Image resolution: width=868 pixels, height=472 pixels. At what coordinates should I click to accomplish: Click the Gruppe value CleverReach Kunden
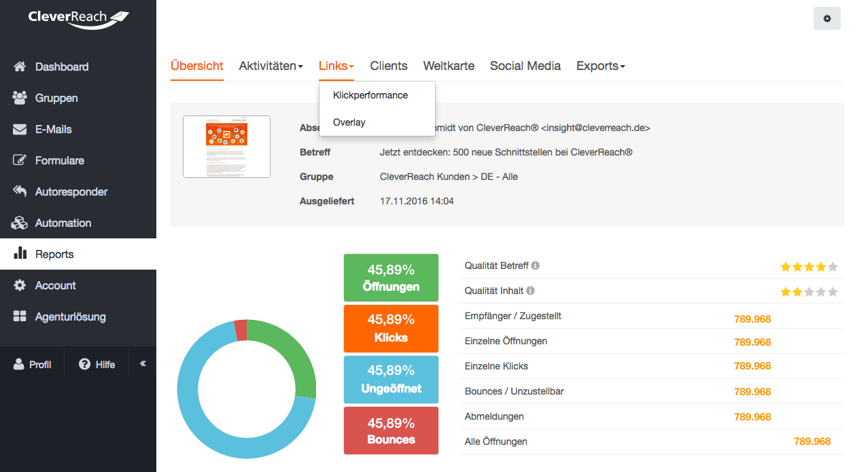pyautogui.click(x=449, y=177)
